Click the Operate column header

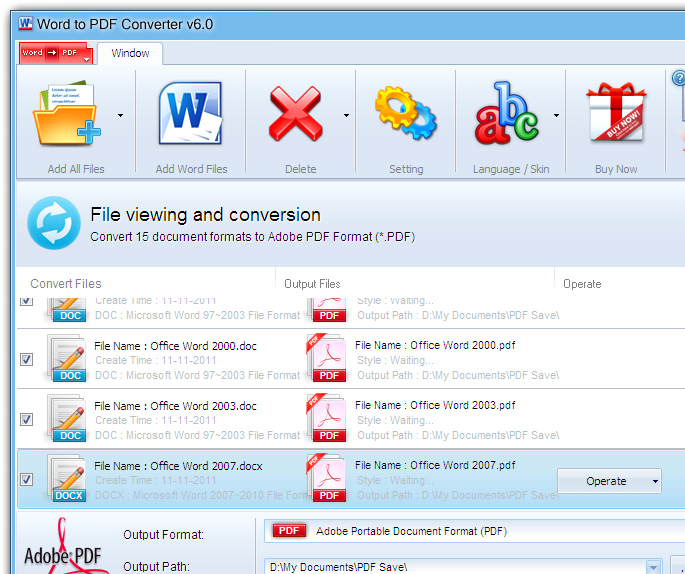(582, 284)
